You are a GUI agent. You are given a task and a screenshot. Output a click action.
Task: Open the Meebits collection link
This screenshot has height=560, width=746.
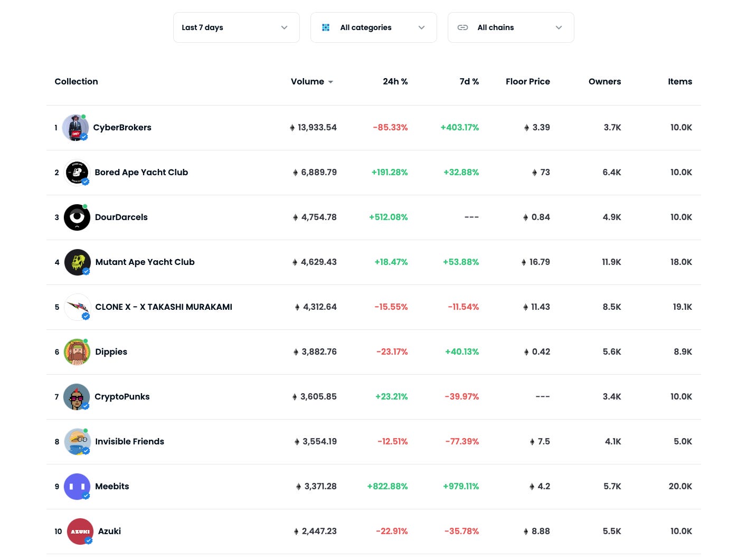click(x=112, y=486)
